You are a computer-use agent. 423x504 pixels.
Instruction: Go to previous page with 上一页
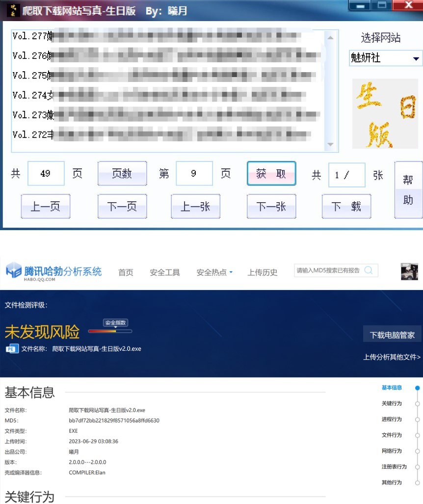tap(46, 206)
